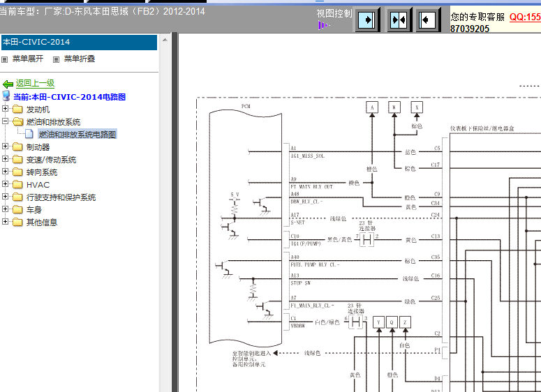Click 菜单展开 to expand all menus
541x392 pixels.
click(28, 59)
